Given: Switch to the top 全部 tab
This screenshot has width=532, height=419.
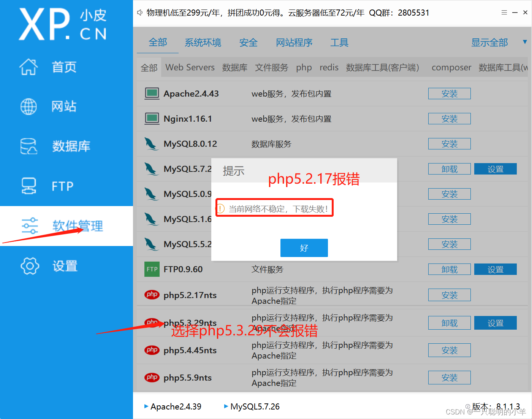Looking at the screenshot, I should pos(158,42).
